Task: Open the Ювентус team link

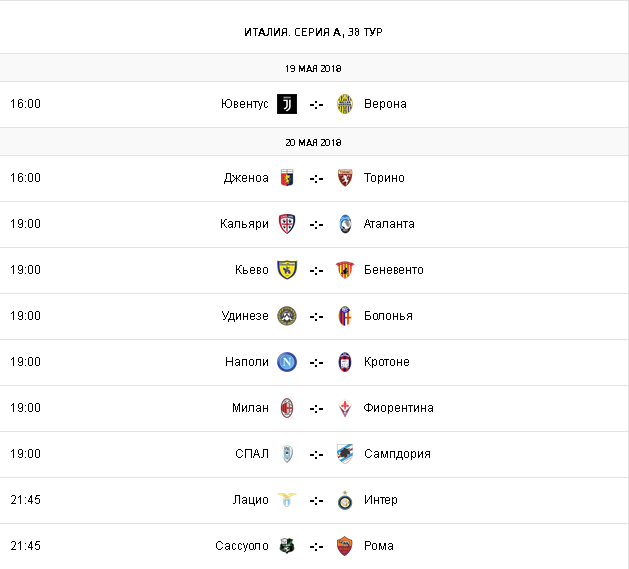Action: 245,104
